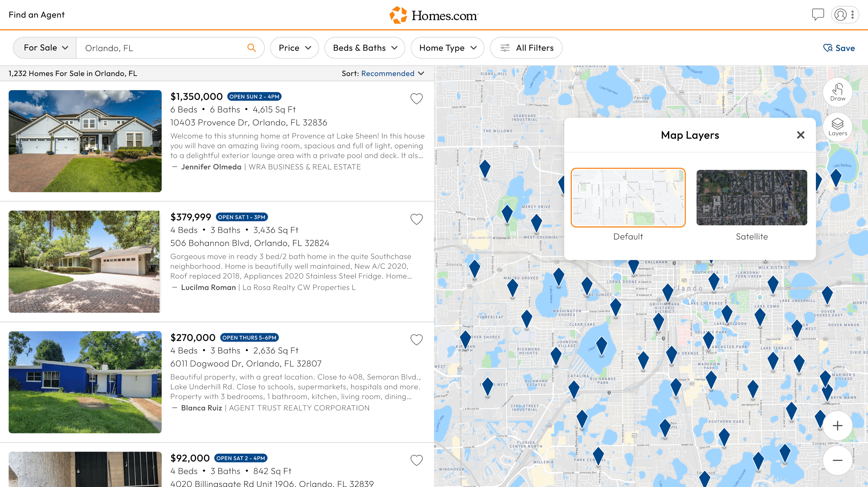Screen dimensions: 868x487
Task: Favorite the $92,000 listing heart
Action: (416, 460)
